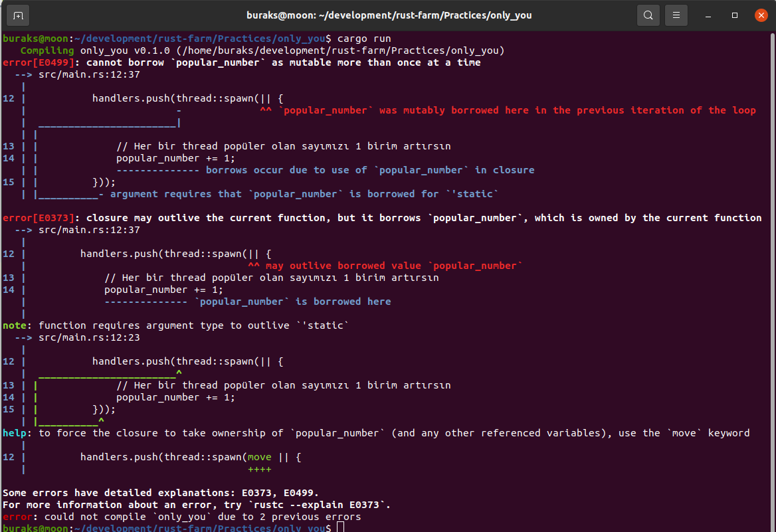Click the green 'move' keyword suggestion
Image resolution: width=776 pixels, height=532 pixels.
tap(259, 457)
